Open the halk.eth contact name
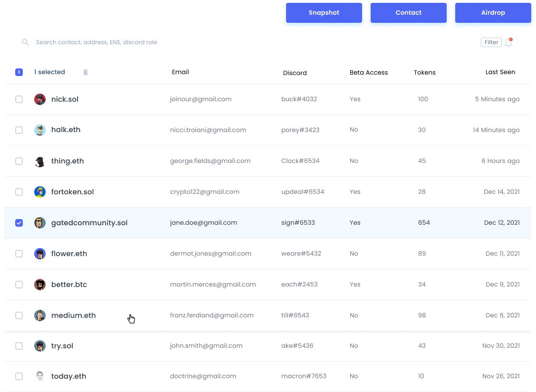 [x=66, y=130]
